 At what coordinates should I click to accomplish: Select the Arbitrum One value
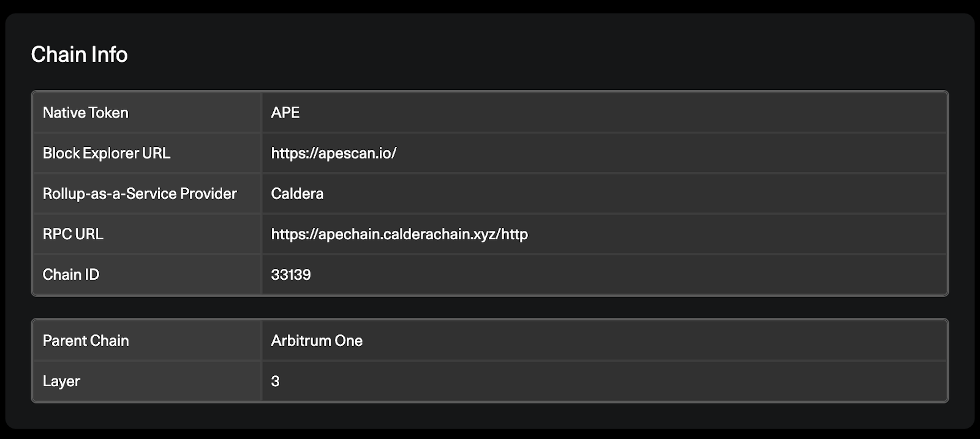pyautogui.click(x=317, y=340)
